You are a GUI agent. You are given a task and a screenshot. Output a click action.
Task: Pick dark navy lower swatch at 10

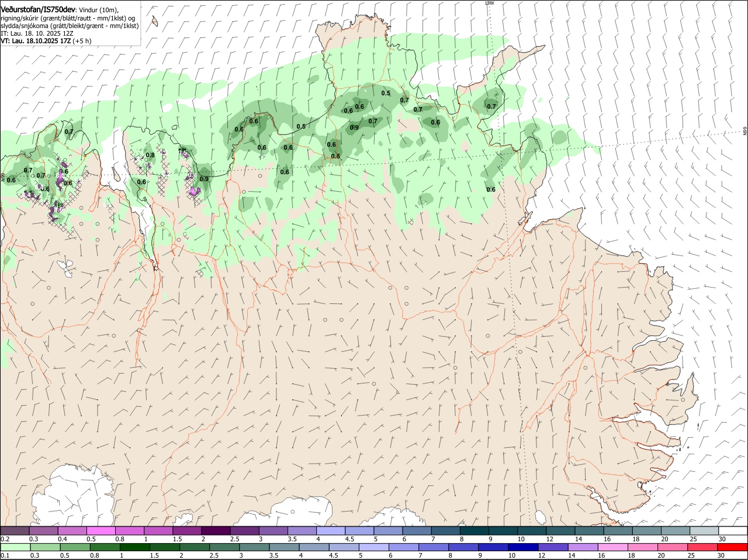pyautogui.click(x=523, y=548)
